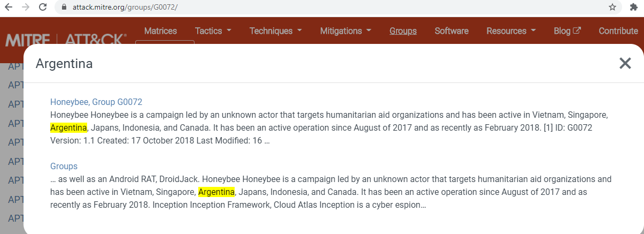
Task: Expand the Techniques dropdown menu
Action: point(275,31)
